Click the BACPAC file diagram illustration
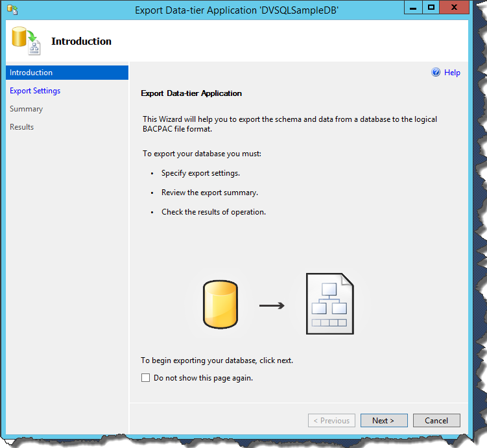 tap(330, 303)
